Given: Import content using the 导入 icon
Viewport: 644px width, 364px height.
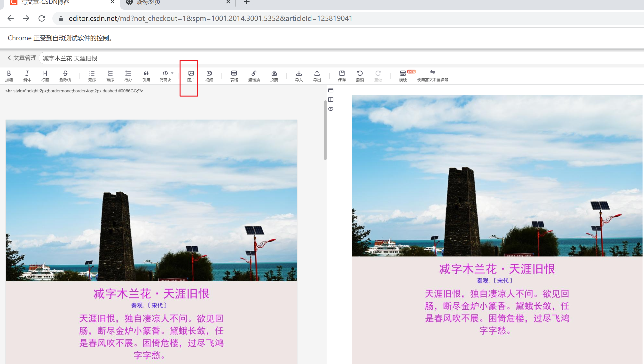Looking at the screenshot, I should coord(299,76).
